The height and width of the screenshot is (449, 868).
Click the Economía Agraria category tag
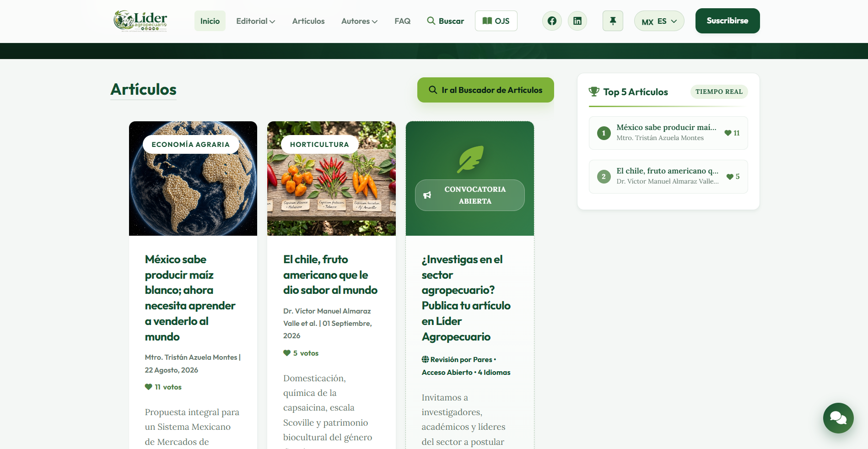pyautogui.click(x=191, y=145)
